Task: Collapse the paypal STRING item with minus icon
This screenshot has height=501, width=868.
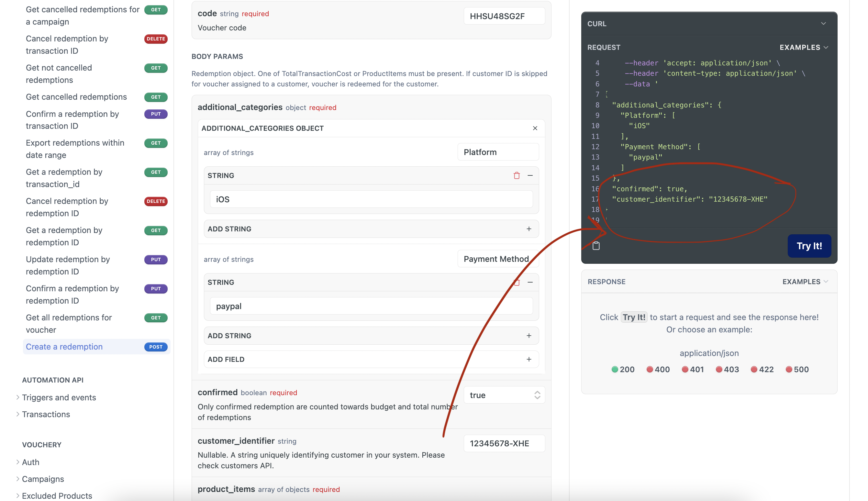Action: [530, 282]
